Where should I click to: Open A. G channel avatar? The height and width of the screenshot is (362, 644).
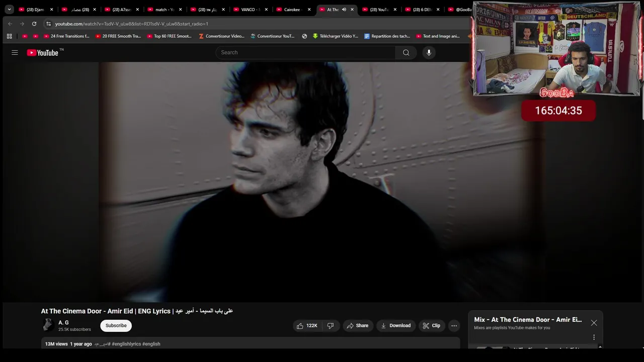[48, 325]
